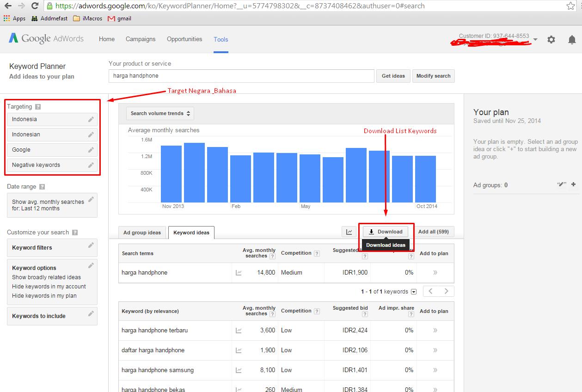The width and height of the screenshot is (582, 392).
Task: Go to previous page of search terms
Action: [431, 291]
